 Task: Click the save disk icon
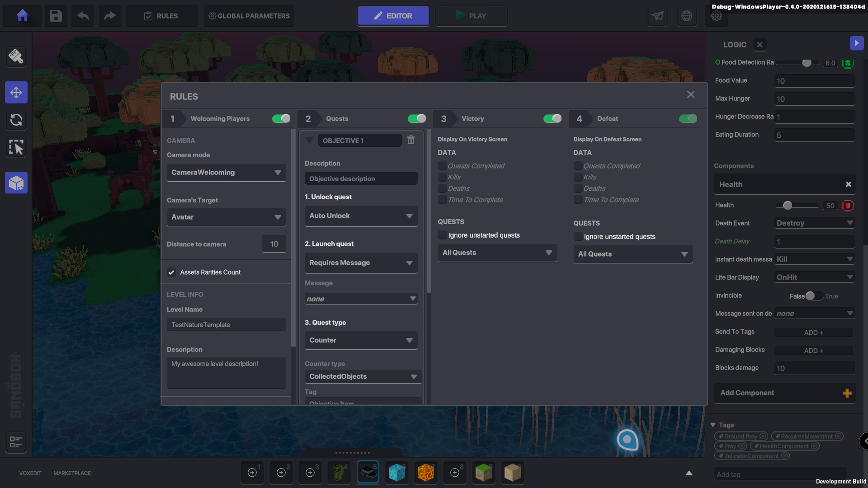(x=56, y=16)
